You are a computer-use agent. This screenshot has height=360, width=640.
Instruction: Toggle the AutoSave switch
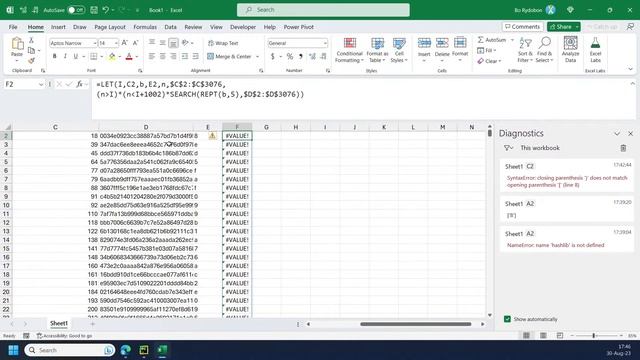pos(76,10)
